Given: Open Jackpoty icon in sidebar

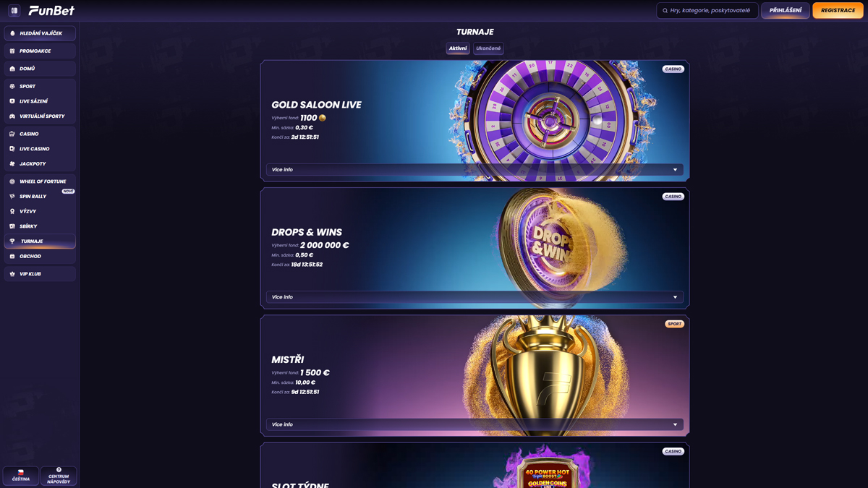Looking at the screenshot, I should pos(12,164).
